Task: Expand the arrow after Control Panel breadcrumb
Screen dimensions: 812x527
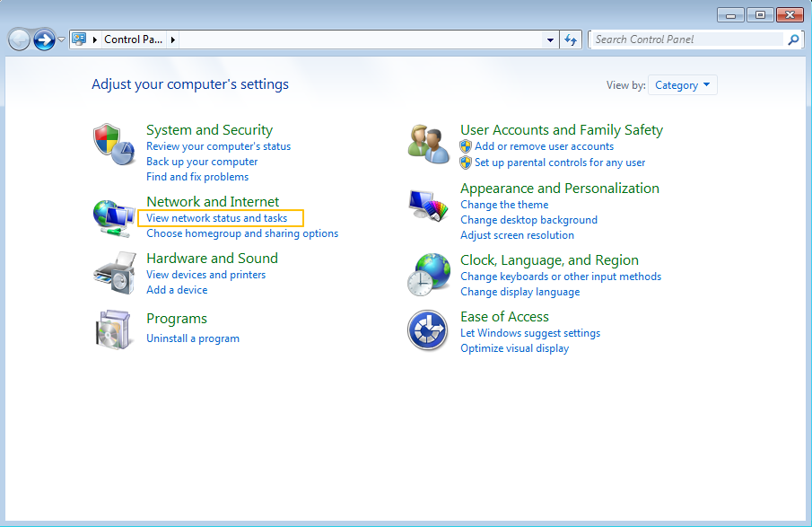Action: tap(173, 40)
